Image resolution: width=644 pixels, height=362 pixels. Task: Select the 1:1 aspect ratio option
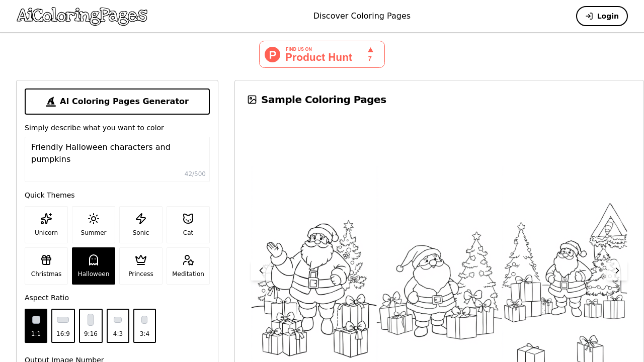coord(36,326)
